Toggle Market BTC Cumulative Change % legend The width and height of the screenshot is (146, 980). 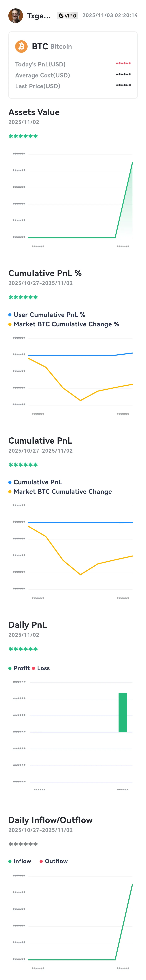[x=64, y=324]
